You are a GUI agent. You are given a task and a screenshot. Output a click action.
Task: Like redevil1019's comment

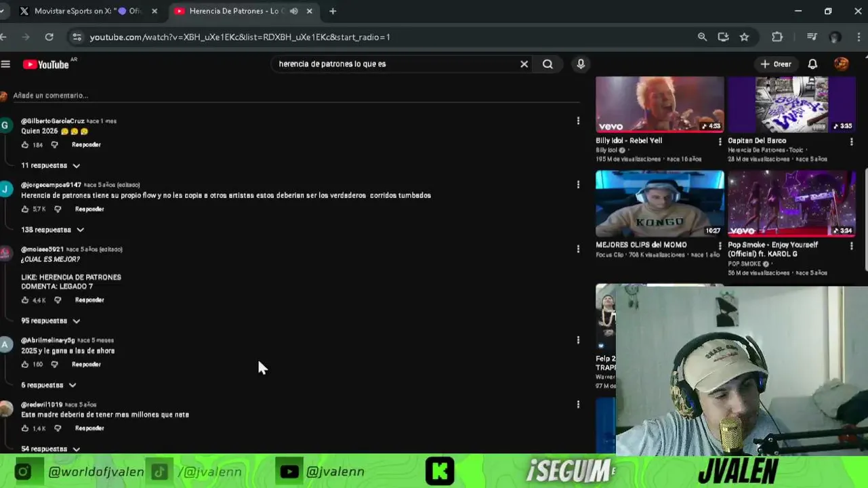point(25,428)
